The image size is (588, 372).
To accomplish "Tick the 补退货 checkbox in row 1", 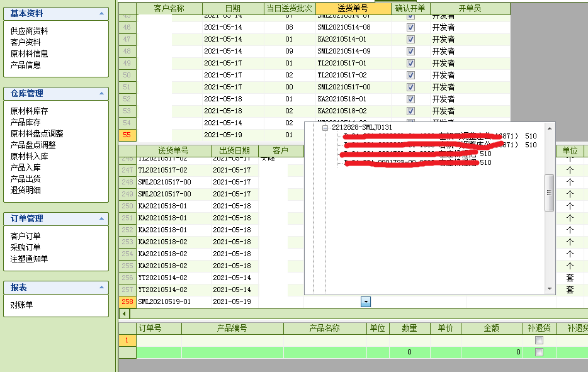I will click(538, 340).
